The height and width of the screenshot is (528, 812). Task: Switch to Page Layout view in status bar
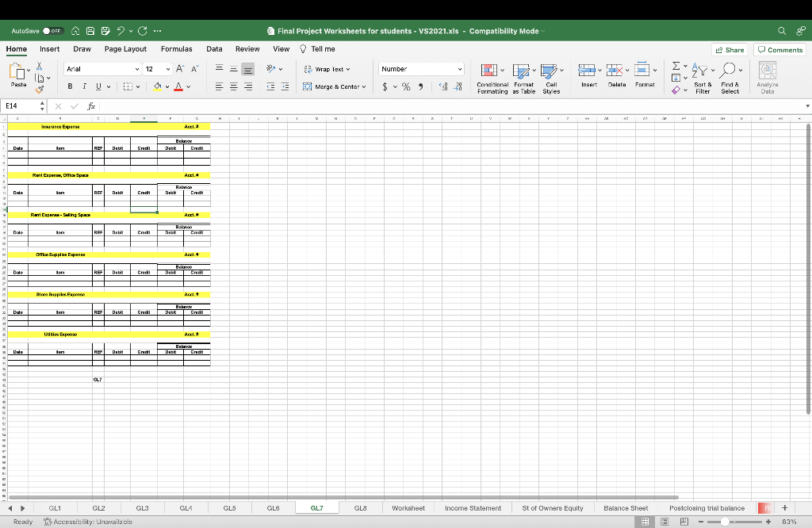(665, 522)
